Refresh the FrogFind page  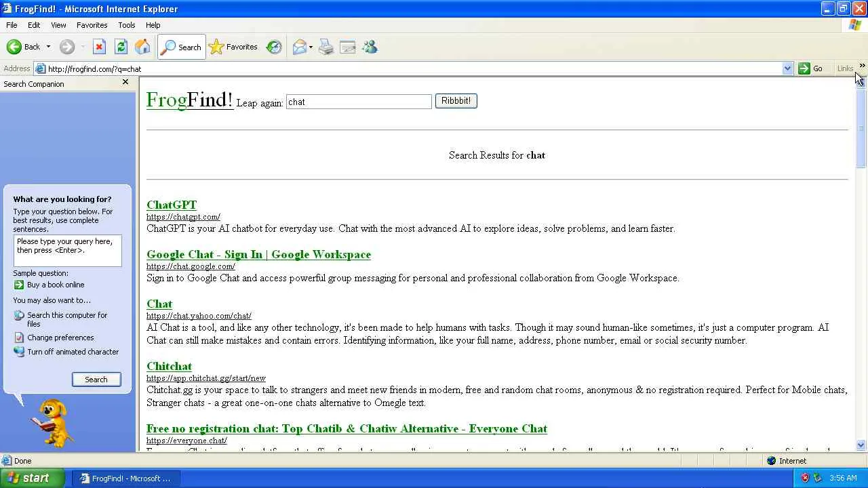click(x=121, y=47)
